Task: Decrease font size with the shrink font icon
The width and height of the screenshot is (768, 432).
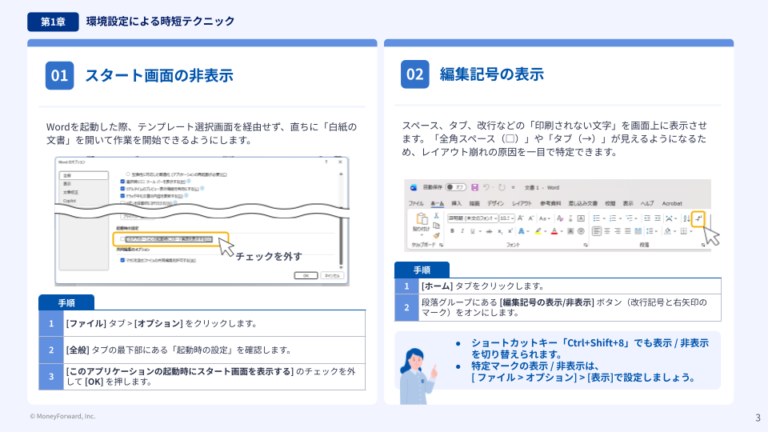Action: (531, 218)
